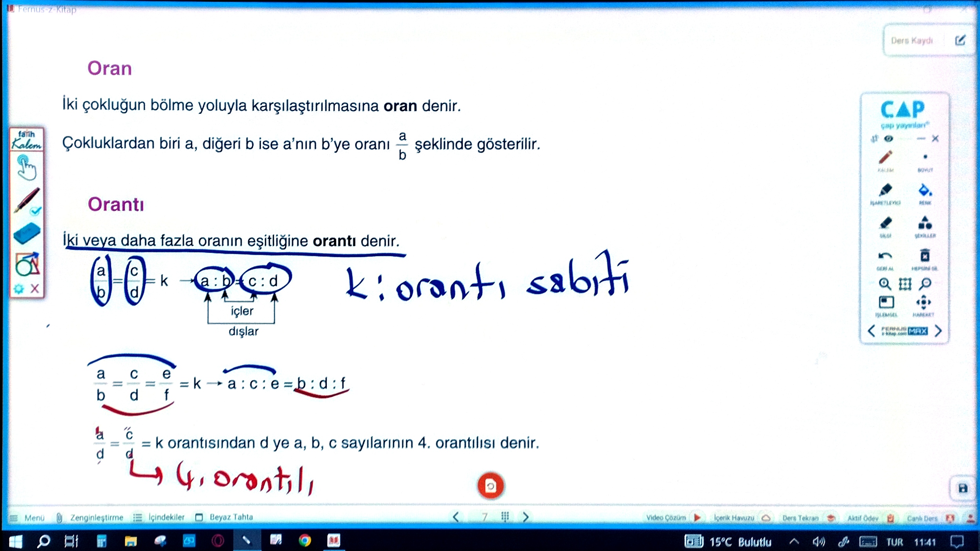Activate the Silgi eraser tool
The width and height of the screenshot is (980, 551).
point(885,223)
